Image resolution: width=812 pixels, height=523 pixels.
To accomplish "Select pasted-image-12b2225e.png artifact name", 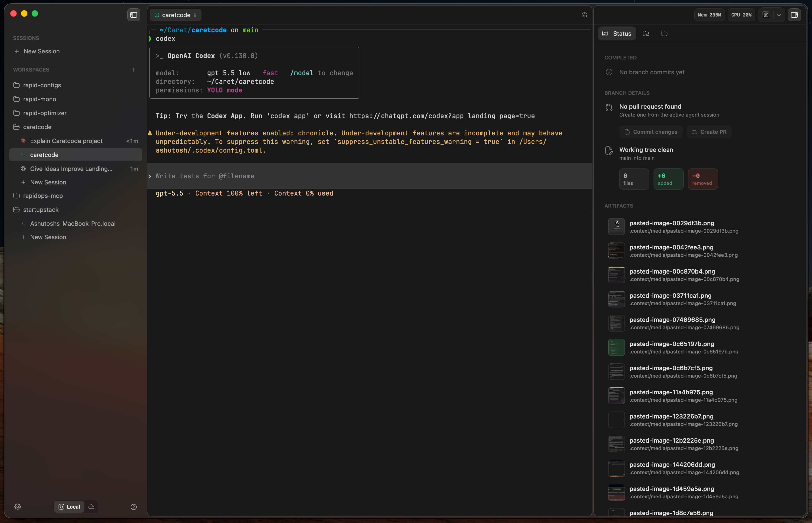I will coord(671,441).
